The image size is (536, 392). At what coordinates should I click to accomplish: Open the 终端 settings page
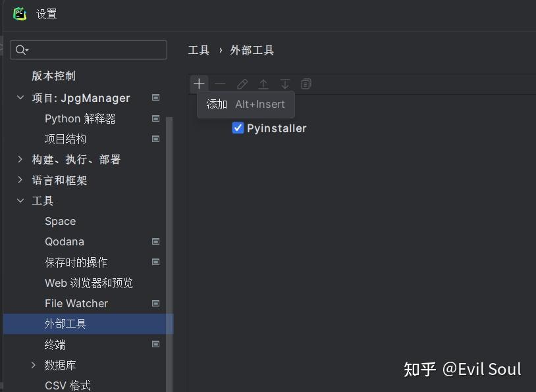(x=55, y=345)
